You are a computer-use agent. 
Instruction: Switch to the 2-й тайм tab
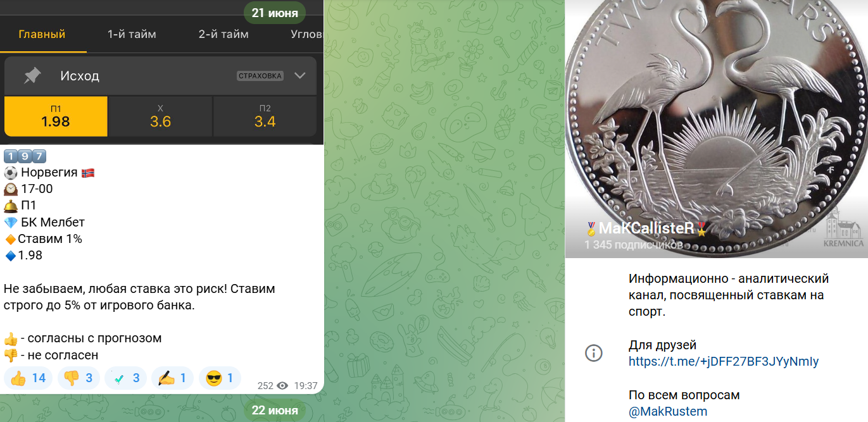coord(223,34)
